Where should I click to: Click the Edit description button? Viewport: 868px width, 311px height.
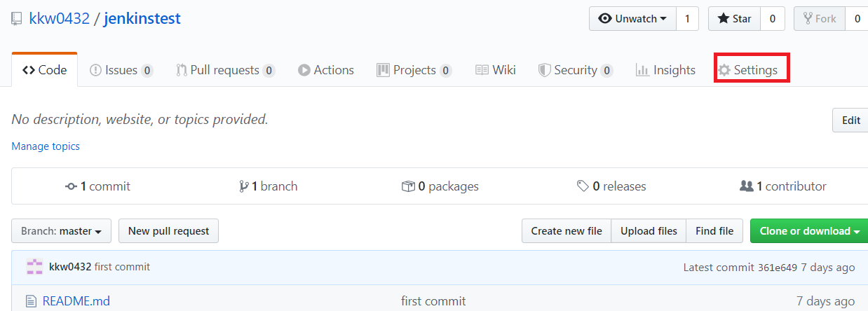pos(850,120)
